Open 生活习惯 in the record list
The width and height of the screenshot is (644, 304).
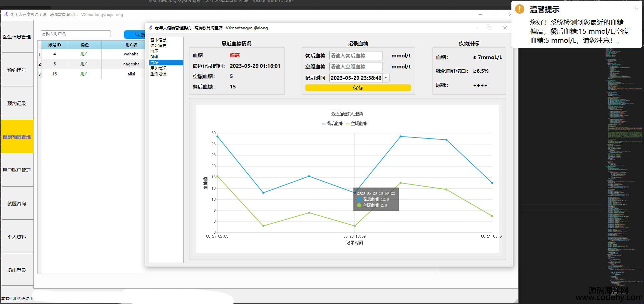(x=158, y=74)
